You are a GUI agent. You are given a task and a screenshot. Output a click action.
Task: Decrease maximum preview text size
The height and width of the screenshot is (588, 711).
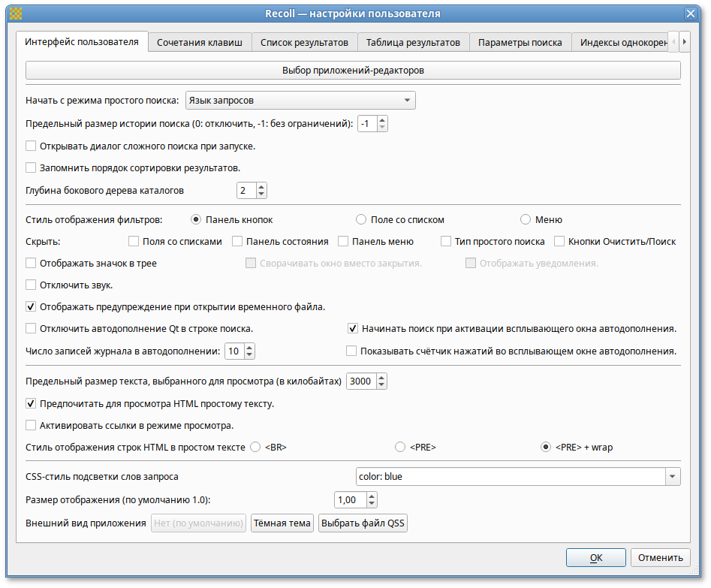pyautogui.click(x=382, y=385)
